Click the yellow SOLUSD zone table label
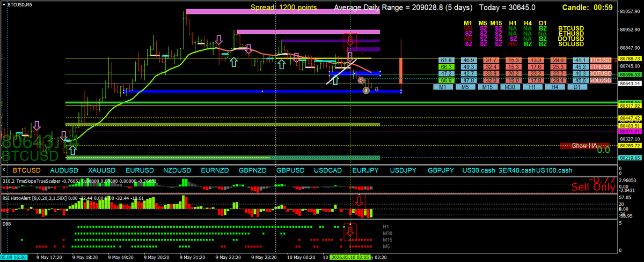 point(572,43)
